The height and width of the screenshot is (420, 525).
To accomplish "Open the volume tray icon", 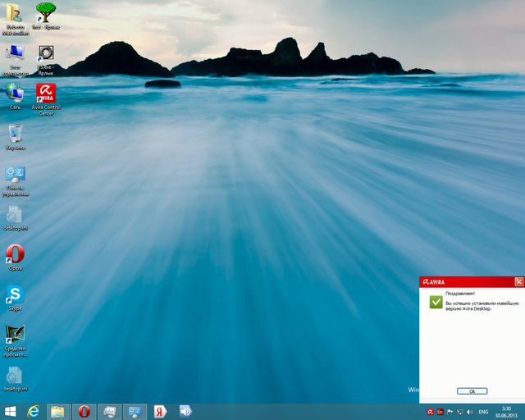I will pos(470,412).
